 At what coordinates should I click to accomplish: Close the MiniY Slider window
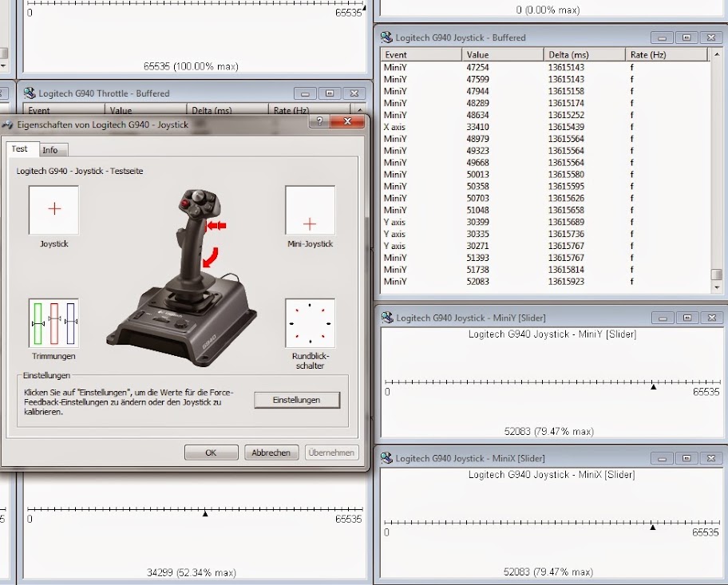712,318
